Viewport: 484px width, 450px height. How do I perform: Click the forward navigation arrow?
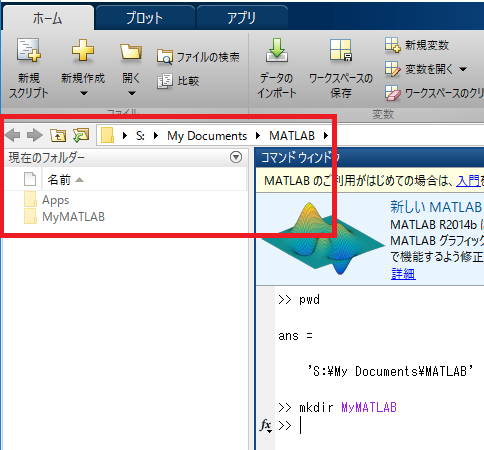pyautogui.click(x=35, y=135)
